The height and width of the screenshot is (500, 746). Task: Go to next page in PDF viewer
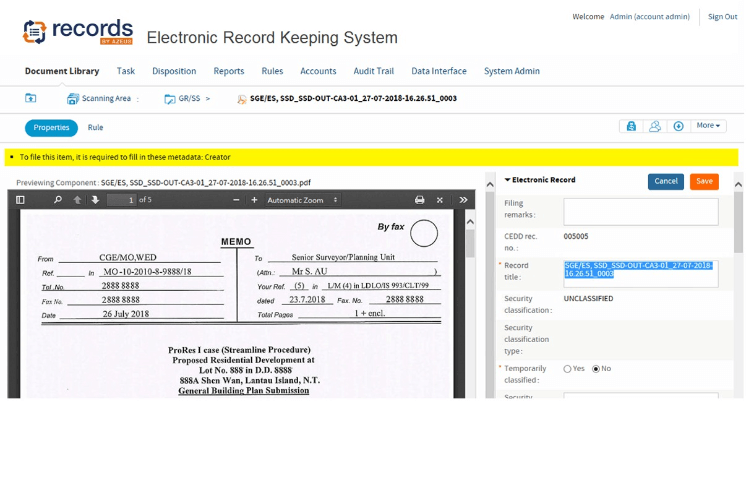(x=95, y=200)
